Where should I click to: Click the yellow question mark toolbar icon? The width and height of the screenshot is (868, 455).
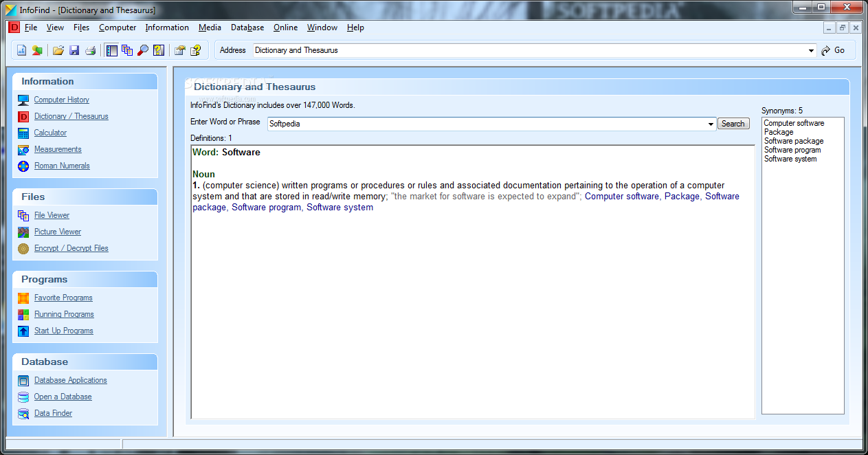tap(159, 50)
